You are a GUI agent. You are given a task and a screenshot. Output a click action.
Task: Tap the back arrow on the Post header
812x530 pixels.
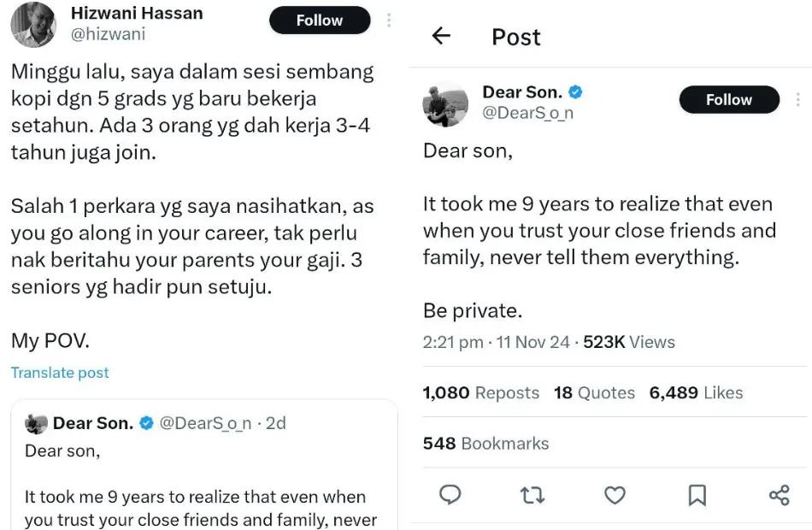pos(441,36)
